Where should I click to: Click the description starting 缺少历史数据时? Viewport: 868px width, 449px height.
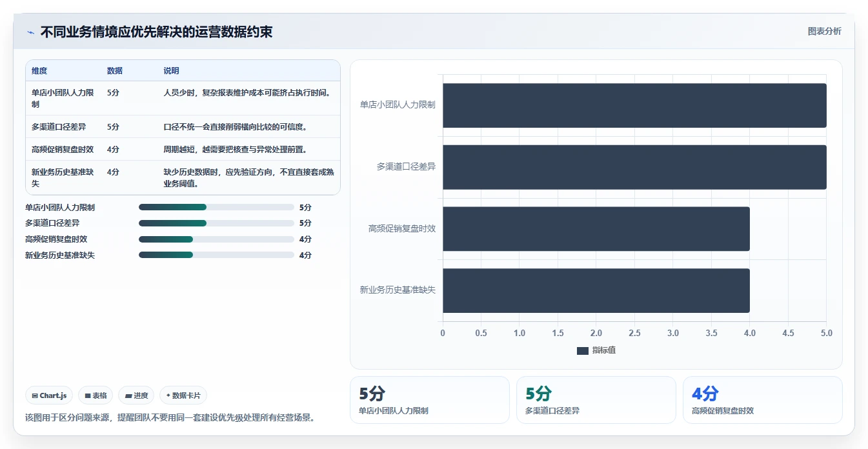coord(248,177)
